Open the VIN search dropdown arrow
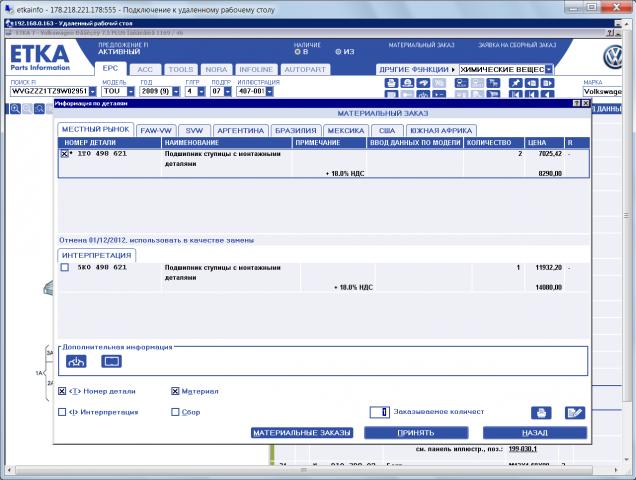The height and width of the screenshot is (480, 636). [x=93, y=91]
